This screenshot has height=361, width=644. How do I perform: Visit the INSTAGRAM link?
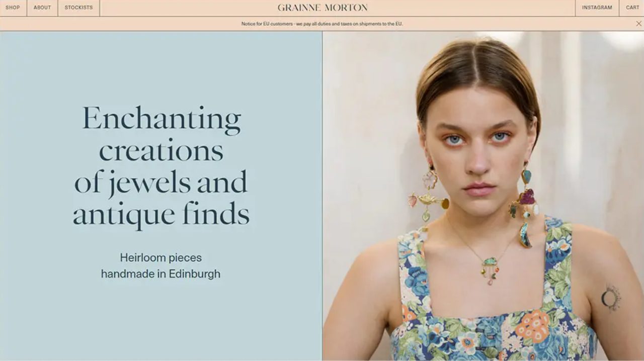pyautogui.click(x=597, y=8)
